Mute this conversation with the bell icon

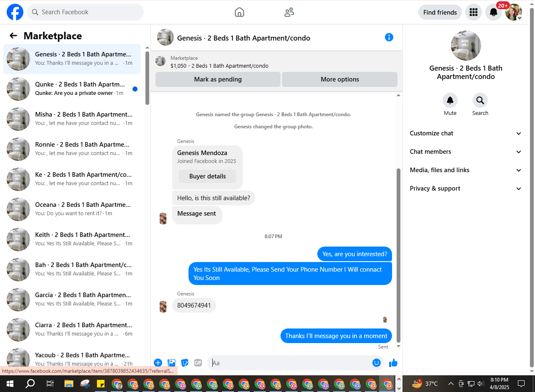coord(450,100)
